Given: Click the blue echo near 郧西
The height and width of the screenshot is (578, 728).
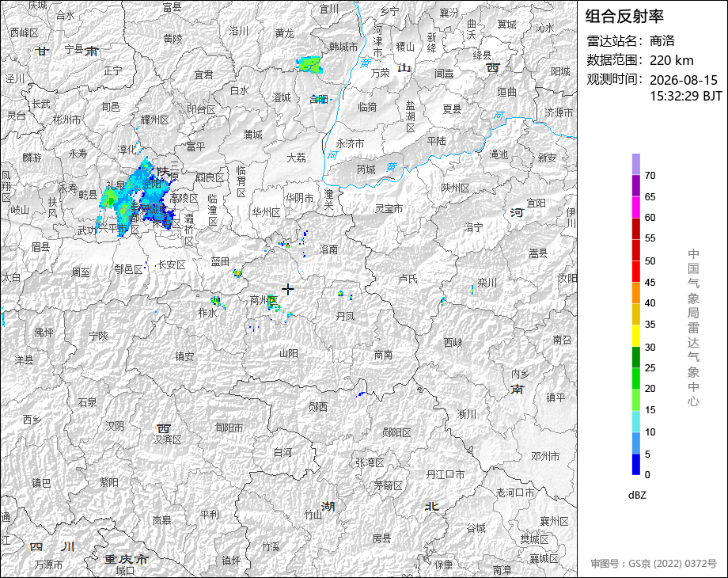Looking at the screenshot, I should point(361,394).
